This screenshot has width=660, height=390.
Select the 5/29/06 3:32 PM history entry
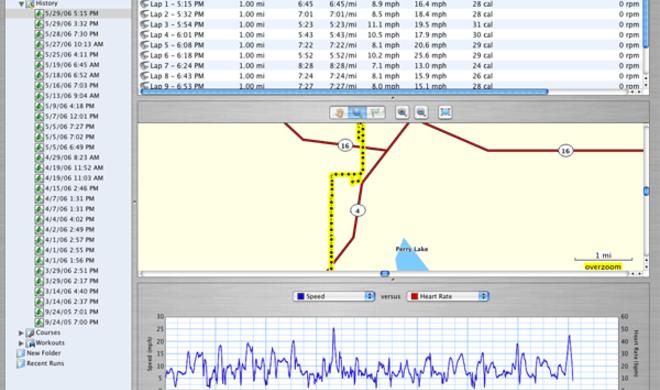[72, 24]
